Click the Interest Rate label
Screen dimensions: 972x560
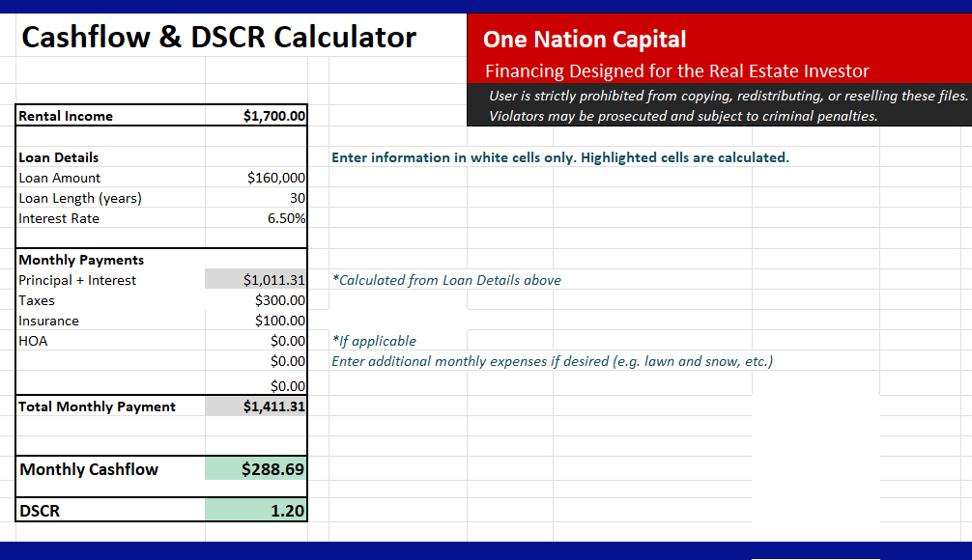(59, 218)
